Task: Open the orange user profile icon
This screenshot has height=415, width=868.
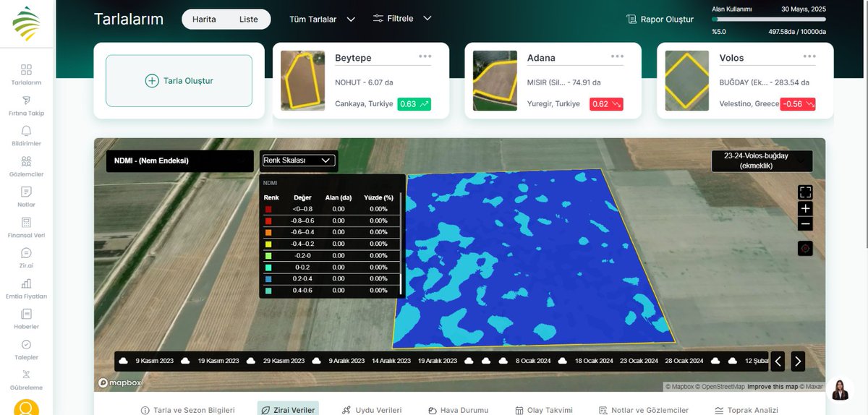Action: [26, 408]
